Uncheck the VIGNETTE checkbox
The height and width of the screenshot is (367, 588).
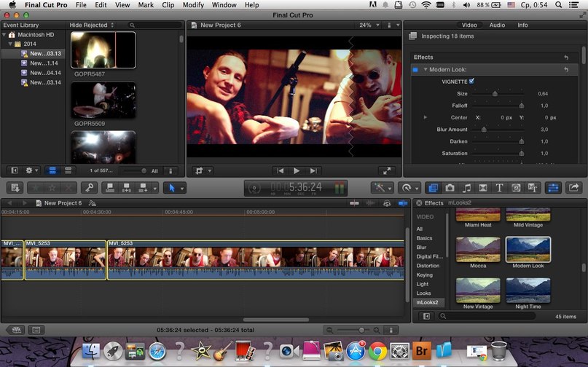coord(471,81)
